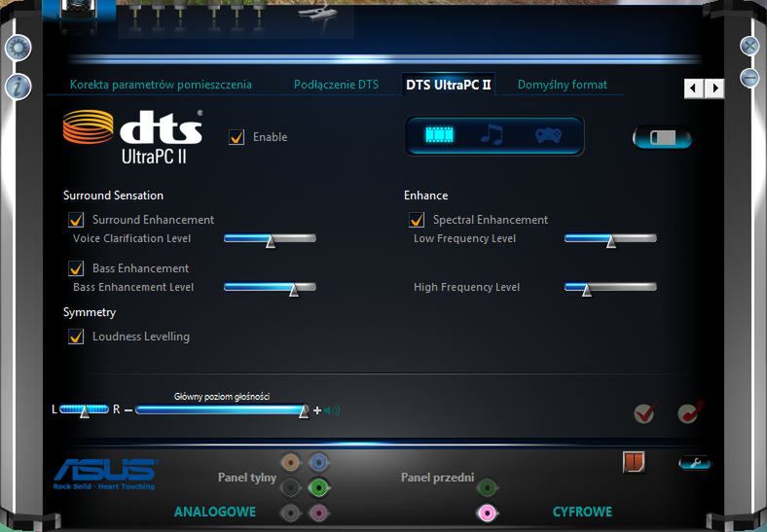Click the pink front panel jack
This screenshot has height=532, width=767.
(487, 513)
